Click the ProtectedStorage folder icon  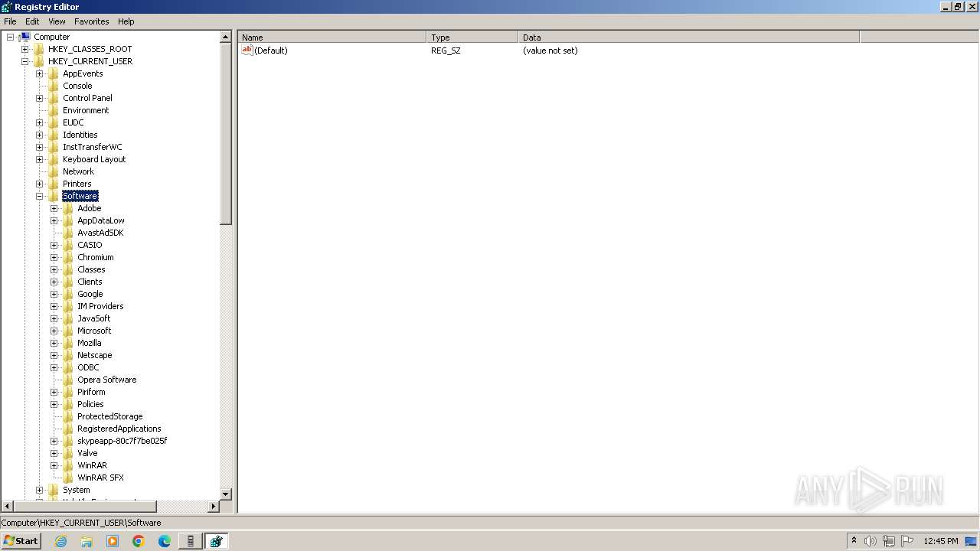[68, 416]
